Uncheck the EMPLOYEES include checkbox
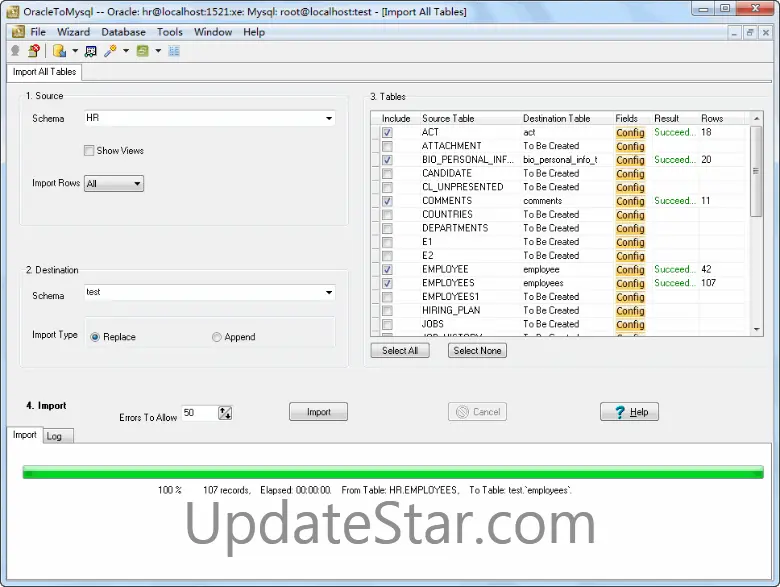 click(x=387, y=283)
